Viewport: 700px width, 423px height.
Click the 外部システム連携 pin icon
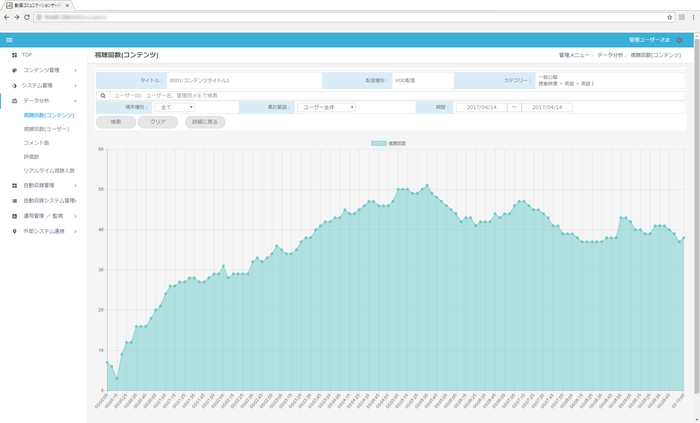(x=13, y=230)
